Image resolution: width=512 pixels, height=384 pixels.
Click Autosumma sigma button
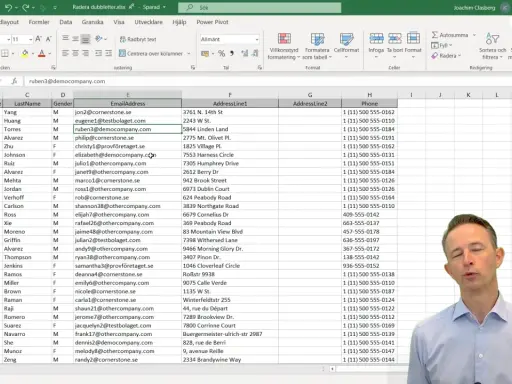pyautogui.click(x=450, y=35)
